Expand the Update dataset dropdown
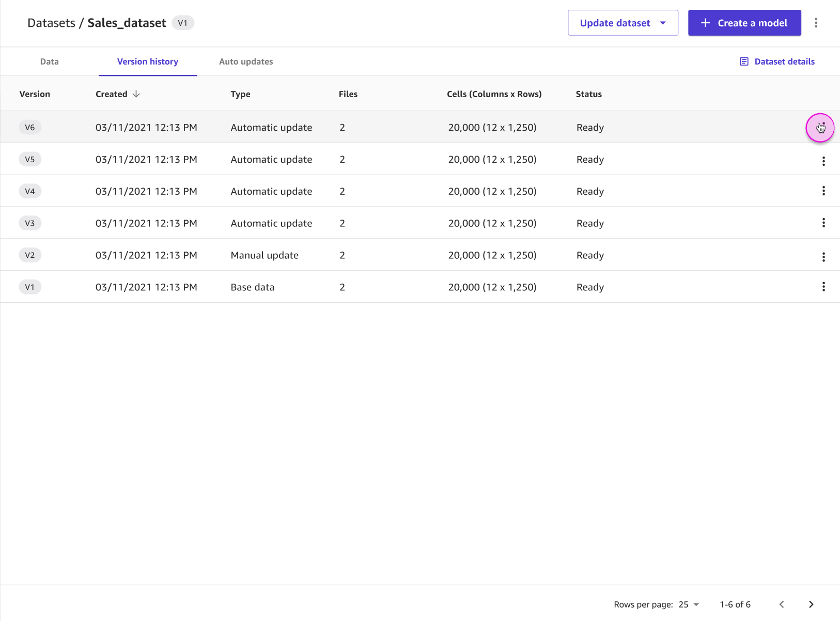The image size is (840, 621). (x=662, y=23)
